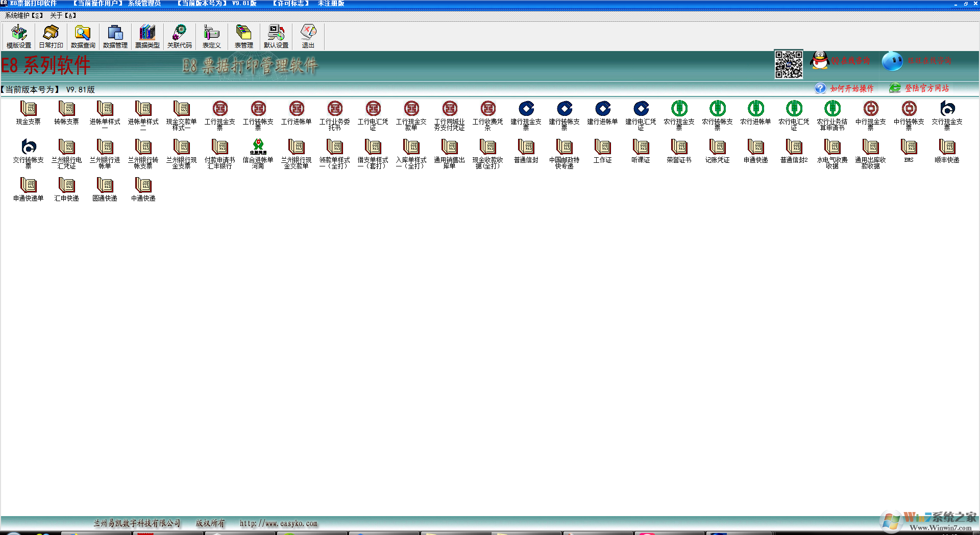
Task: Select the 付款申请书汇丰银行 template
Action: click(220, 154)
